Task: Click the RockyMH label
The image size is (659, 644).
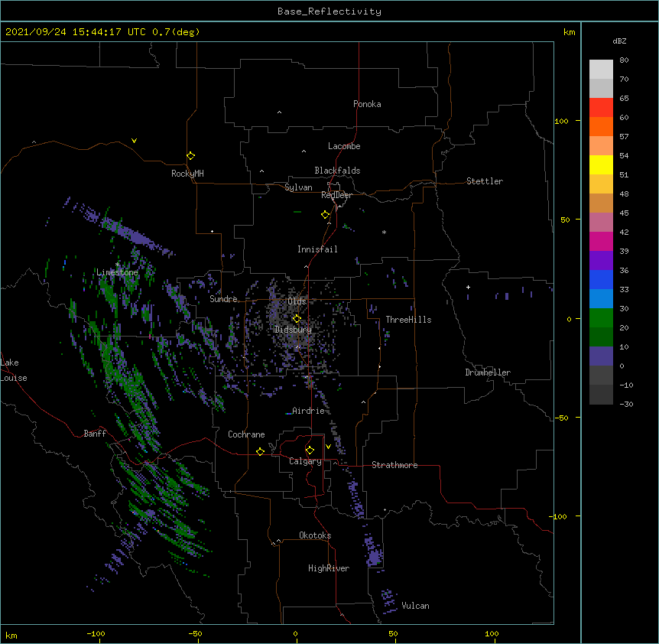Action: click(187, 174)
